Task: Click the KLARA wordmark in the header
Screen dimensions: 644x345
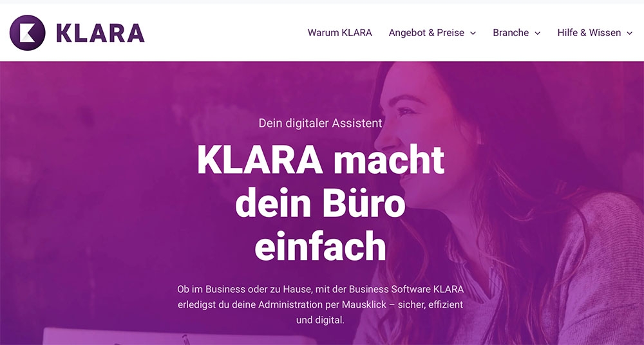Action: tap(100, 33)
